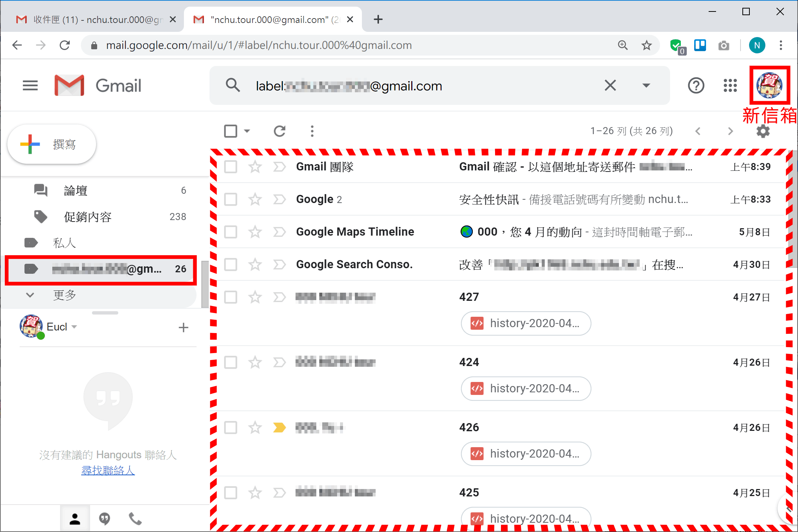Click the 尋找聯絡人 link

[108, 471]
